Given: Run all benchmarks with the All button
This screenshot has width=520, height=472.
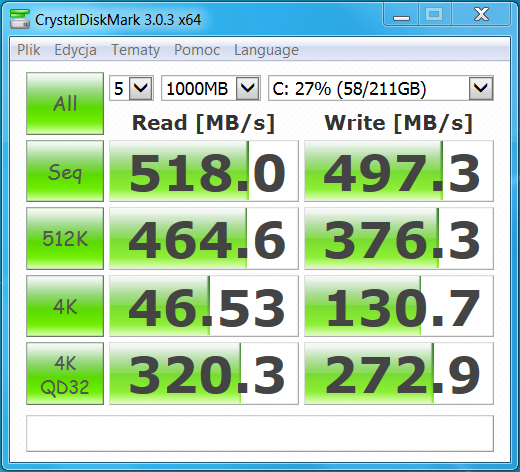Looking at the screenshot, I should [x=65, y=103].
